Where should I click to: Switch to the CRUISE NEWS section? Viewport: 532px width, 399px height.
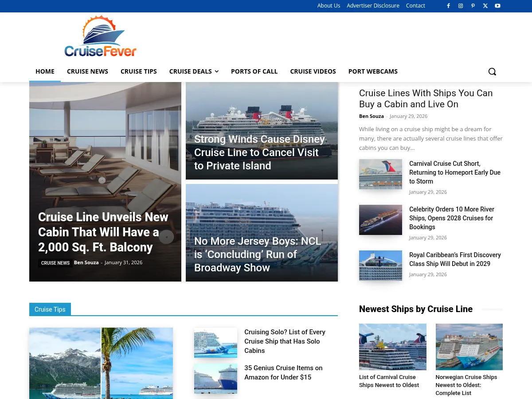point(87,71)
